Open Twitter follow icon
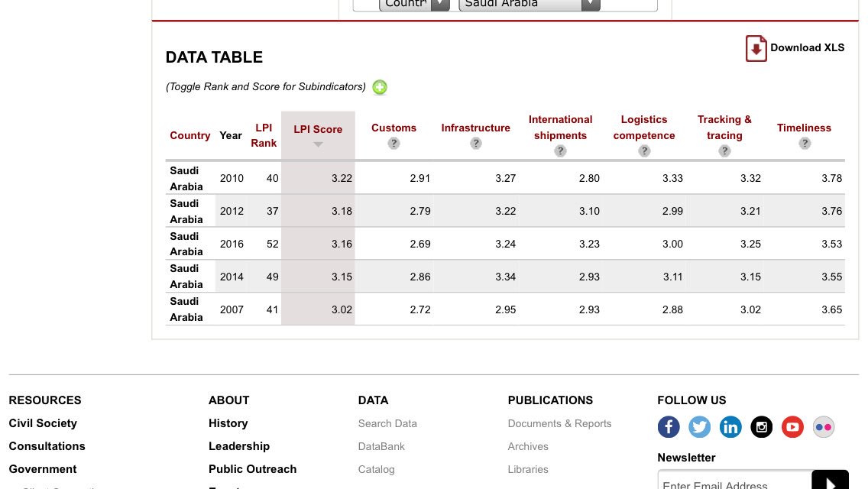This screenshot has width=868, height=489. click(700, 427)
